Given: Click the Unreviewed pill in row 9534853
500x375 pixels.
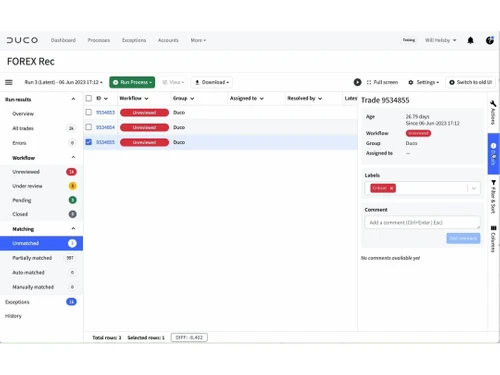Looking at the screenshot, I should coord(144,113).
